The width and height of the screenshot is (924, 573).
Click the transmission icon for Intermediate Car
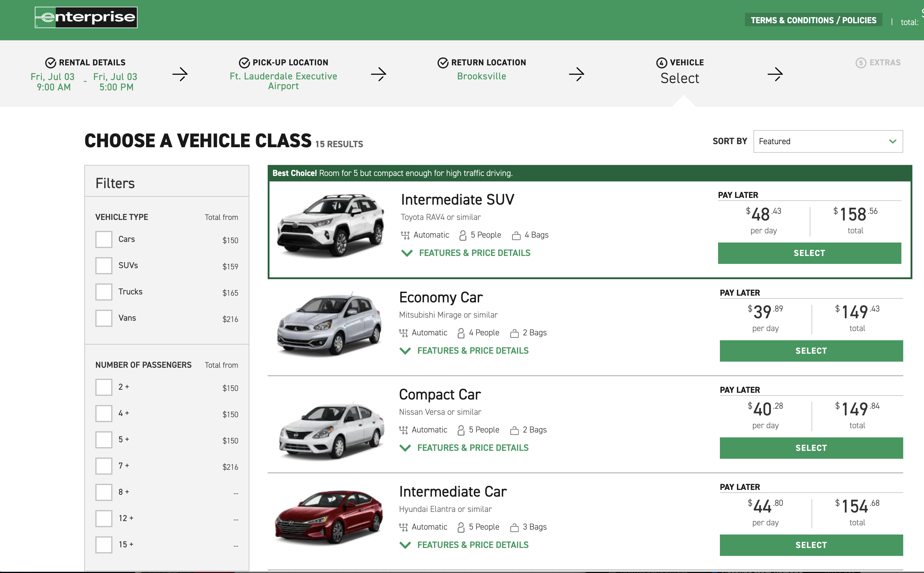click(403, 527)
